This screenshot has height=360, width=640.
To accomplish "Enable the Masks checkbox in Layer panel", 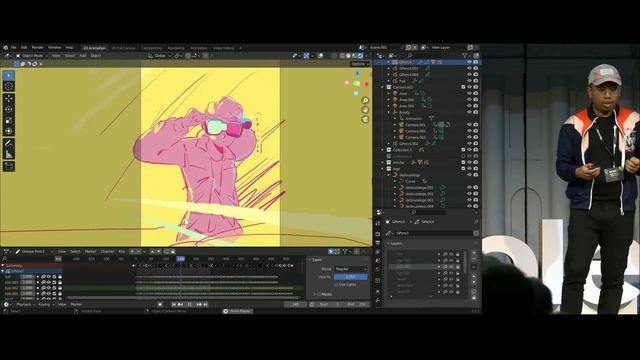I will (x=319, y=294).
